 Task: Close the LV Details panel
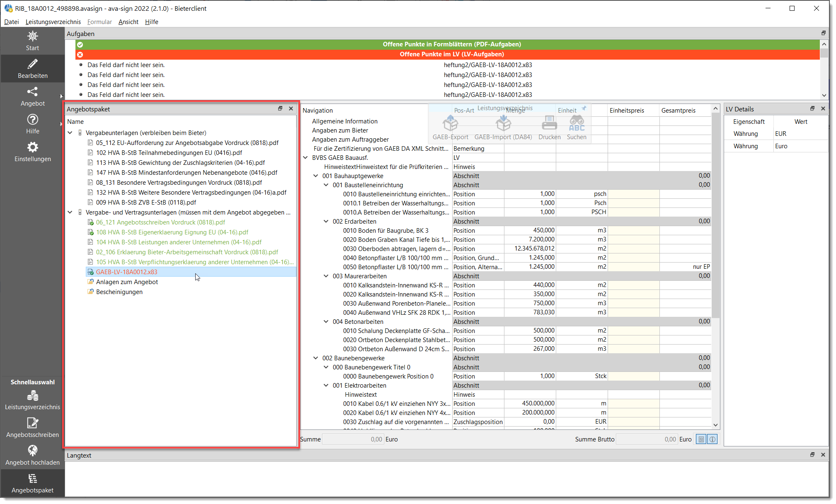pyautogui.click(x=823, y=109)
